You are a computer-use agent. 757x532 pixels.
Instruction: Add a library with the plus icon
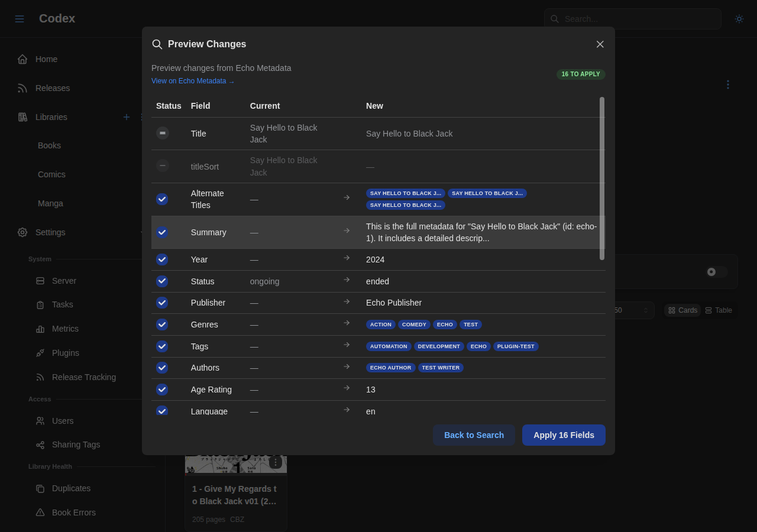point(126,117)
